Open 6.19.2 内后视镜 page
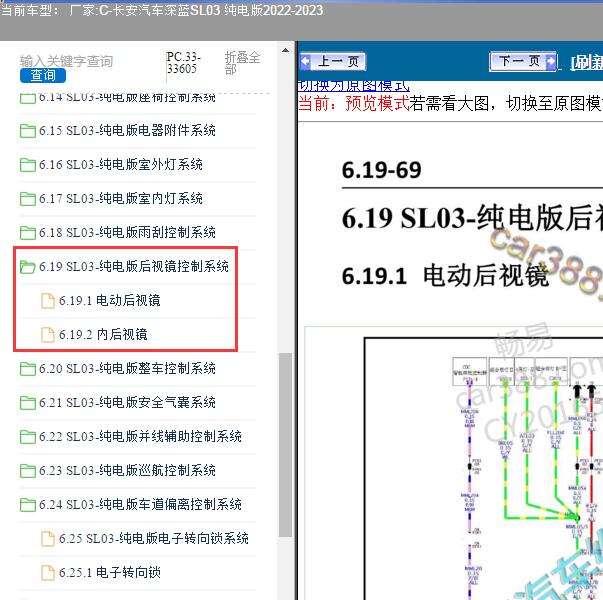The image size is (603, 600). tap(103, 334)
